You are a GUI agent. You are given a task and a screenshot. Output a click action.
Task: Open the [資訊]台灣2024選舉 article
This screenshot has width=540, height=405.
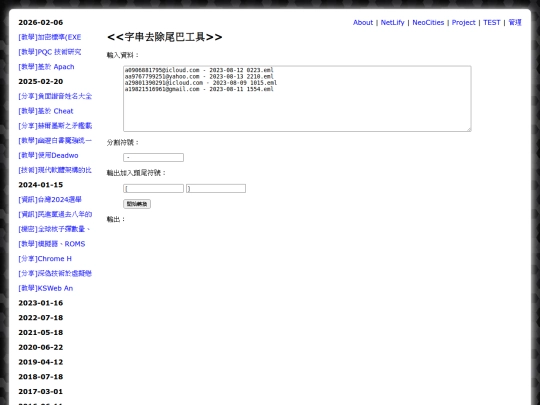(50, 199)
